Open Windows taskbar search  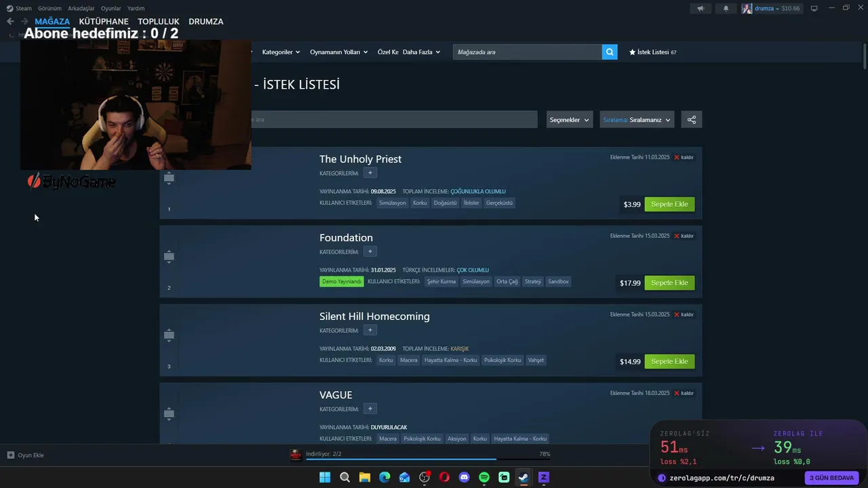point(344,477)
